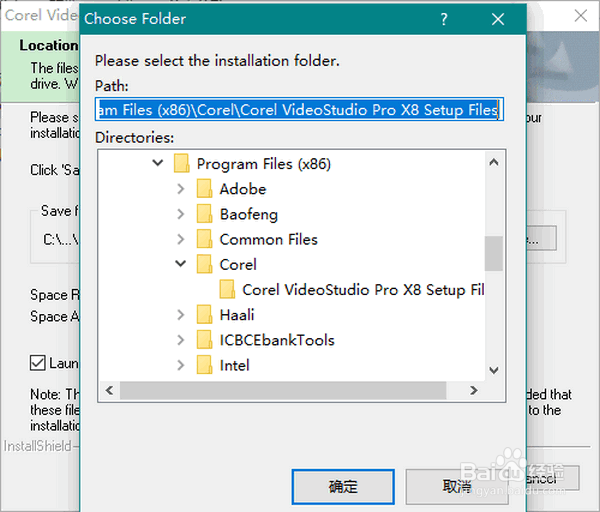Select the Adobe directory label

[243, 189]
